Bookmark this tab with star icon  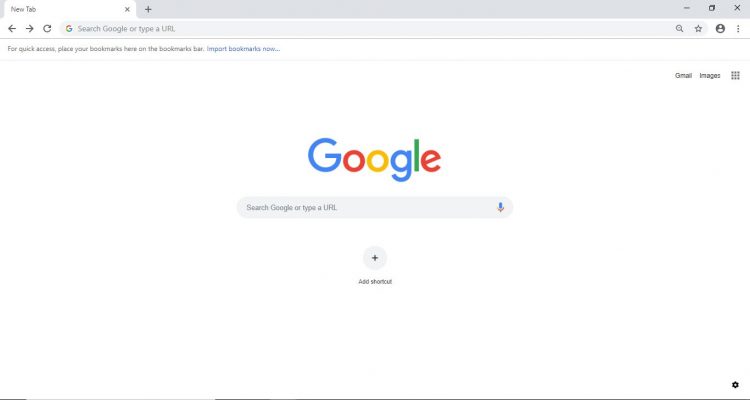[x=698, y=29]
